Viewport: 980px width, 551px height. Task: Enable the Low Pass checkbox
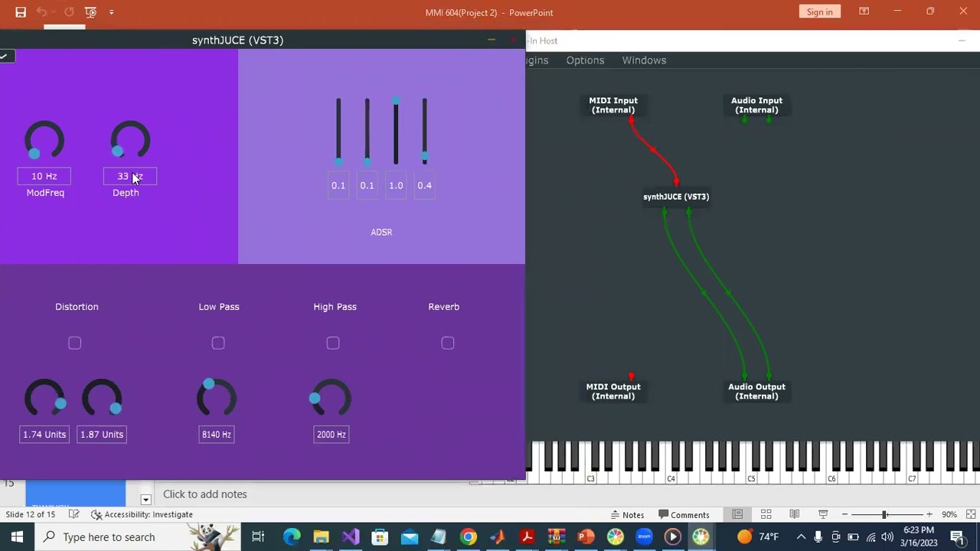218,343
